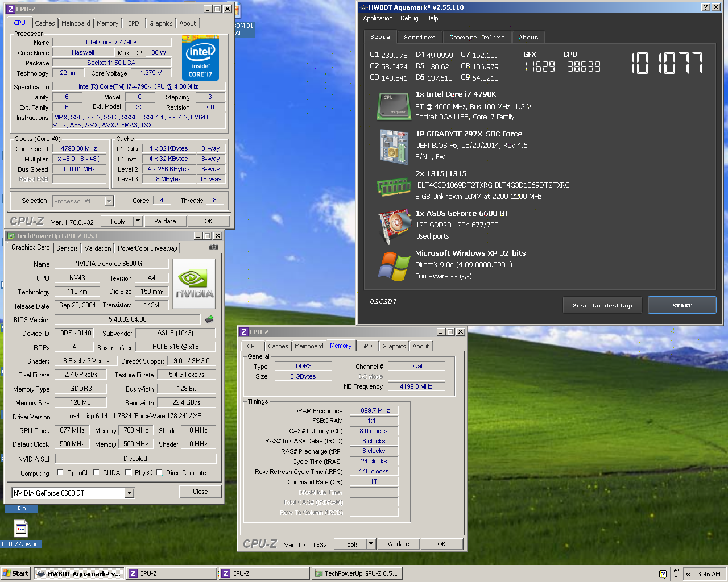The image size is (728, 582).
Task: Open the Application menu in Aquamark
Action: [x=378, y=18]
